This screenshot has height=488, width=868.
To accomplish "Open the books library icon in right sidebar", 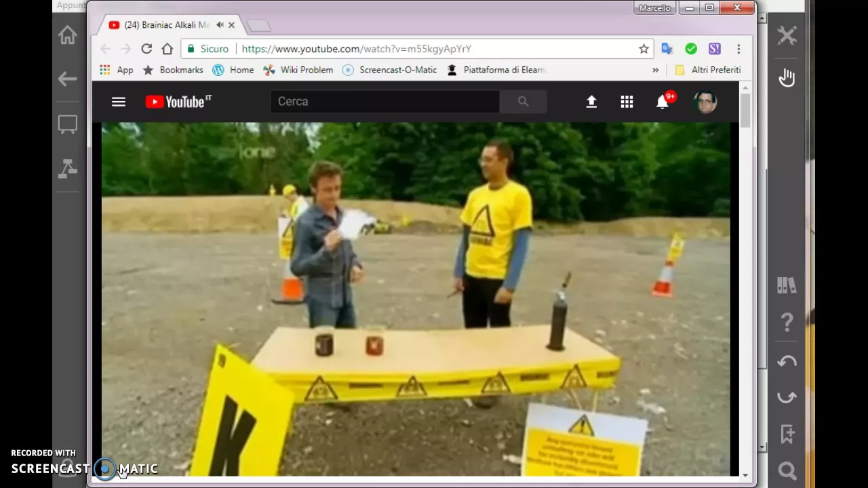I will click(x=787, y=285).
